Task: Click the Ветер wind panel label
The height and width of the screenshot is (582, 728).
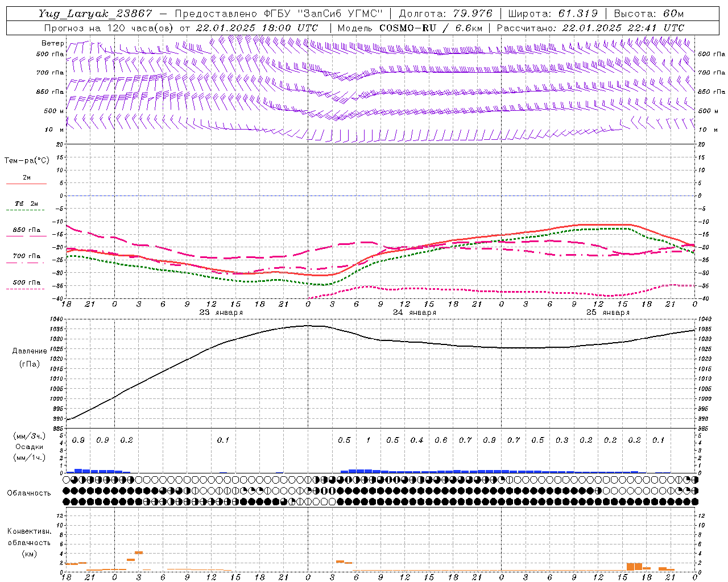Action: pyautogui.click(x=53, y=43)
